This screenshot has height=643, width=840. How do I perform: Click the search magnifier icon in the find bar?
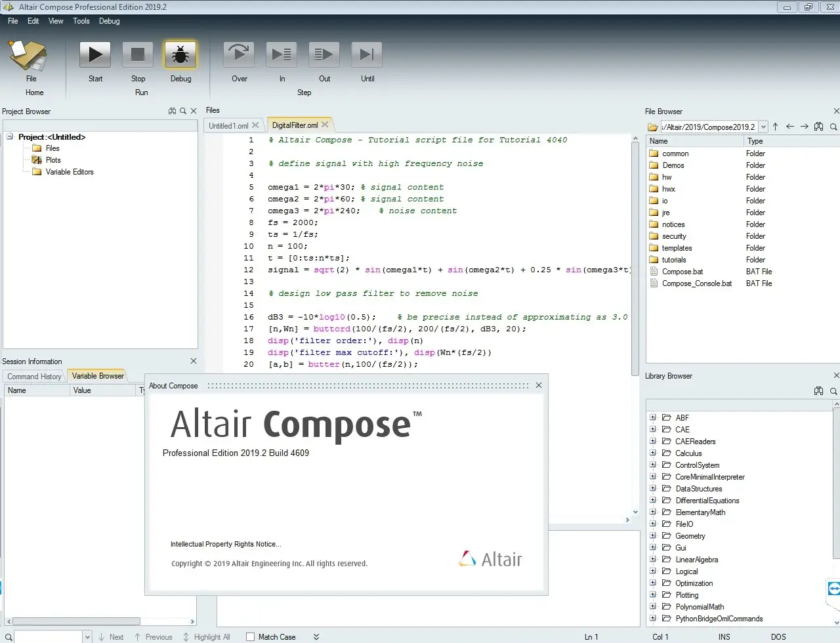pyautogui.click(x=9, y=637)
